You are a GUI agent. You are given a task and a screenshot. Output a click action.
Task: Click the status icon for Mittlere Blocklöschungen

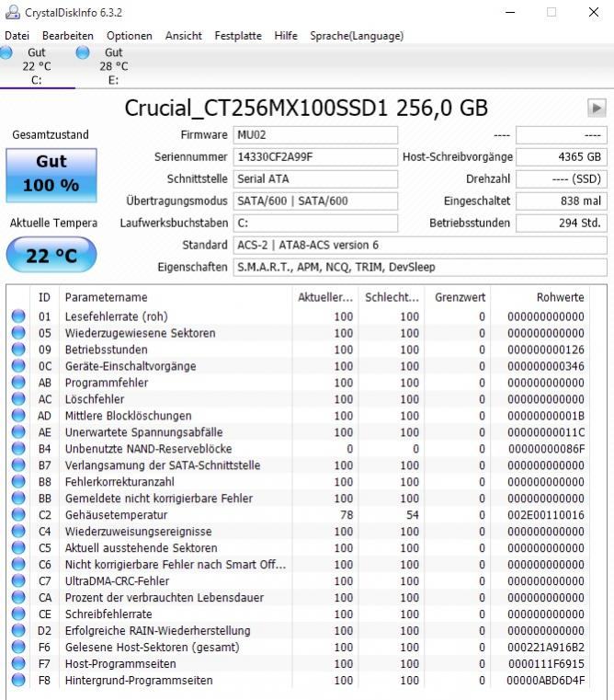coord(18,415)
